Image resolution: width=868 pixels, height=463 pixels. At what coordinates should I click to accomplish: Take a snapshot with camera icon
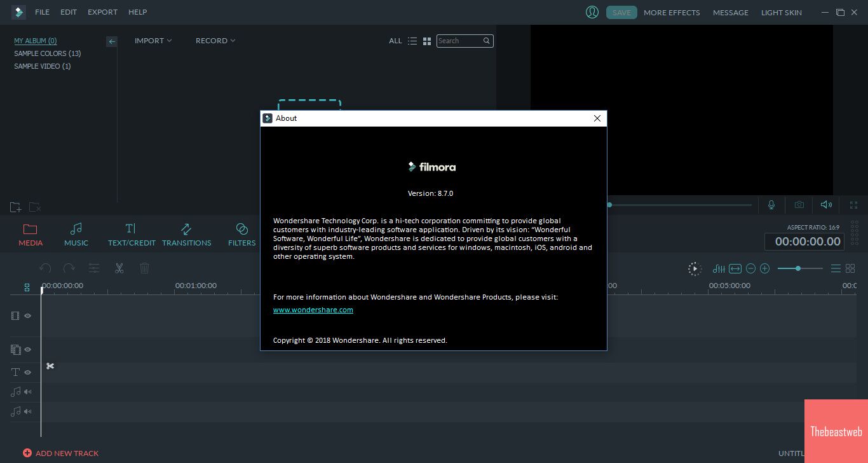pos(799,205)
